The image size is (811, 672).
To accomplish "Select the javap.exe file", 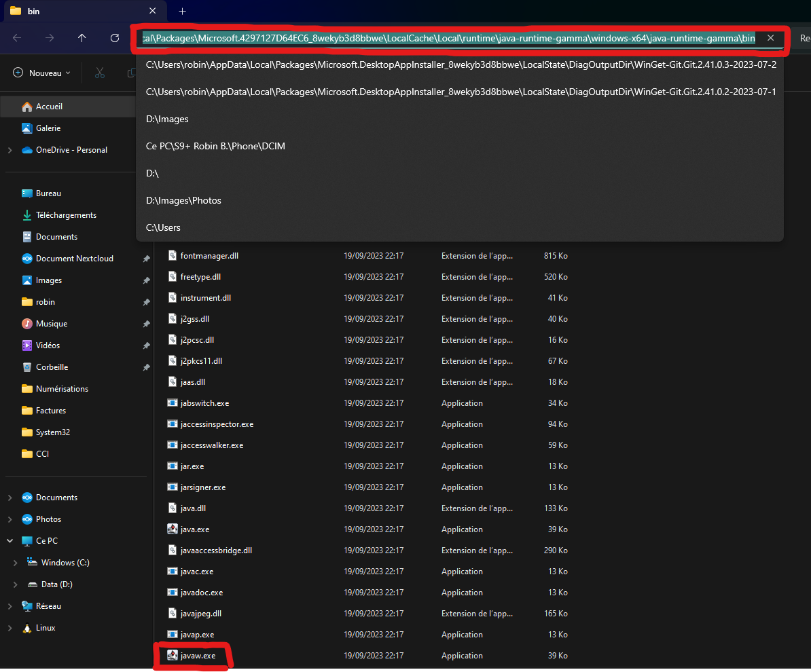I will [197, 635].
